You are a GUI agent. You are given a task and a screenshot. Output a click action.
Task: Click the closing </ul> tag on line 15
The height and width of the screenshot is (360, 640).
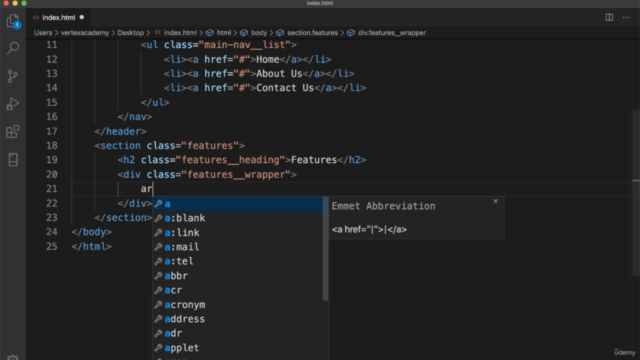pyautogui.click(x=155, y=102)
